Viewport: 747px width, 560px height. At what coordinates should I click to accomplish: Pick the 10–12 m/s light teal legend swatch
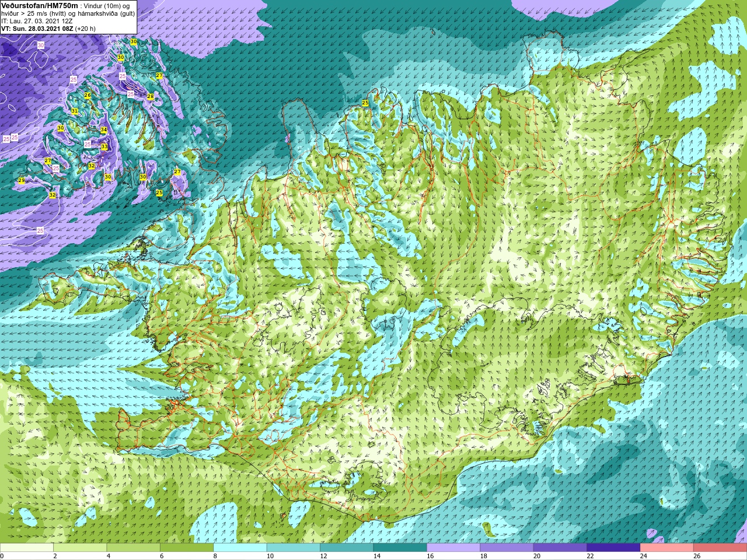[x=294, y=548]
